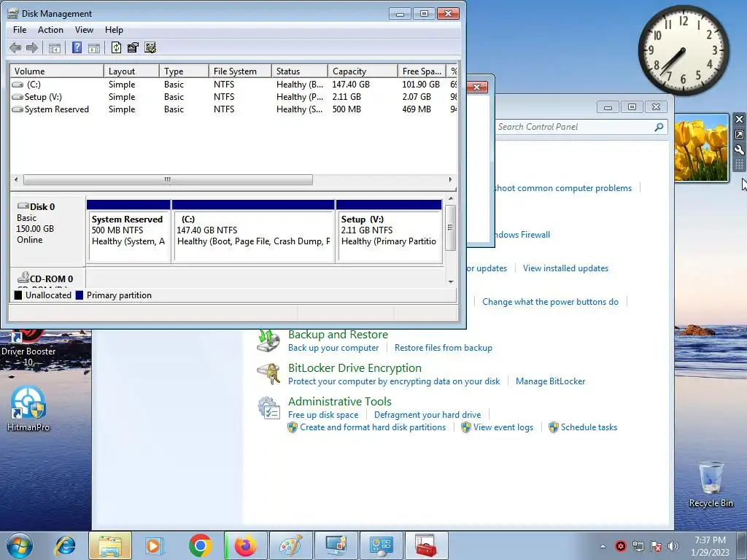Open the Backup and Restore heading link
The image size is (747, 560).
coord(338,334)
